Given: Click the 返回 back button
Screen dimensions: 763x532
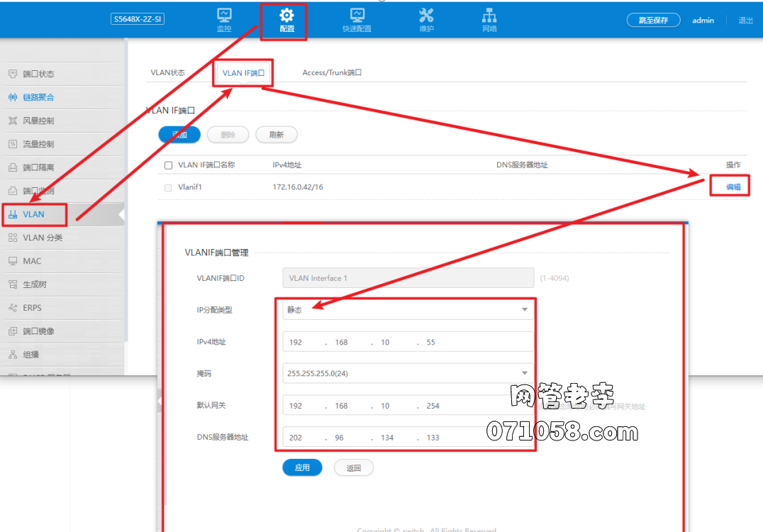Looking at the screenshot, I should 353,468.
